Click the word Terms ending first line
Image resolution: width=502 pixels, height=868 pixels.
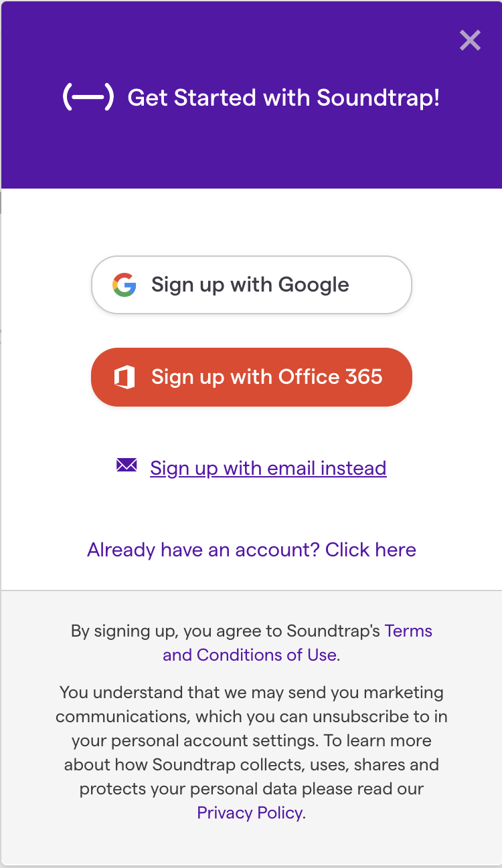[x=408, y=631]
